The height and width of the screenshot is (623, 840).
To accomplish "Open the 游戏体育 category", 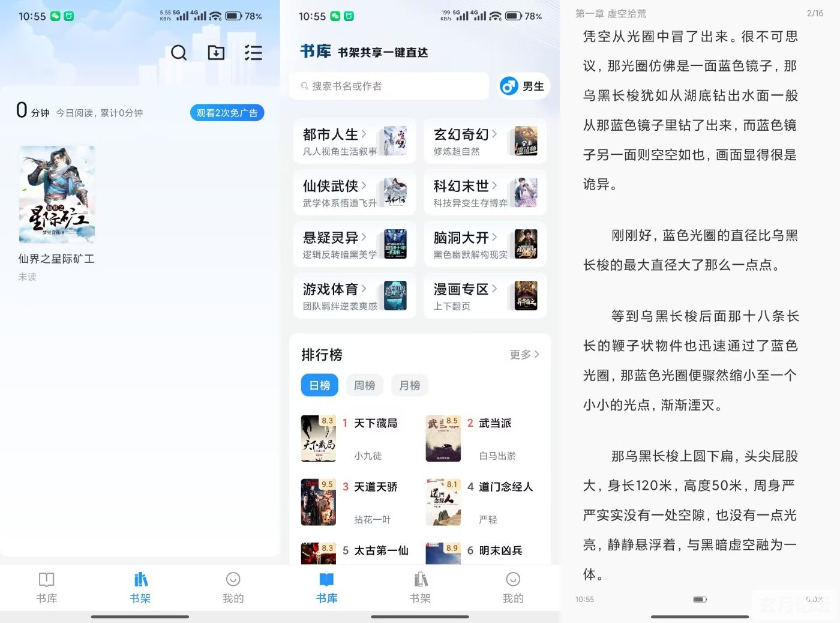I will 355,296.
